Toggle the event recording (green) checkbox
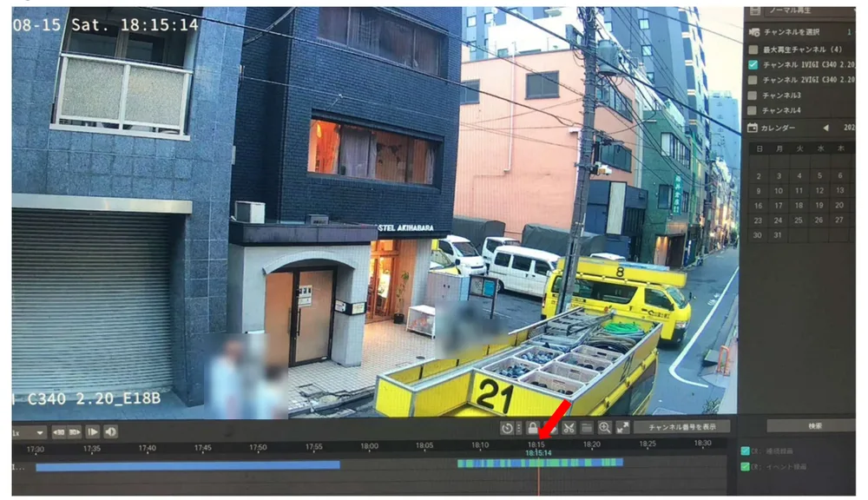 745,467
